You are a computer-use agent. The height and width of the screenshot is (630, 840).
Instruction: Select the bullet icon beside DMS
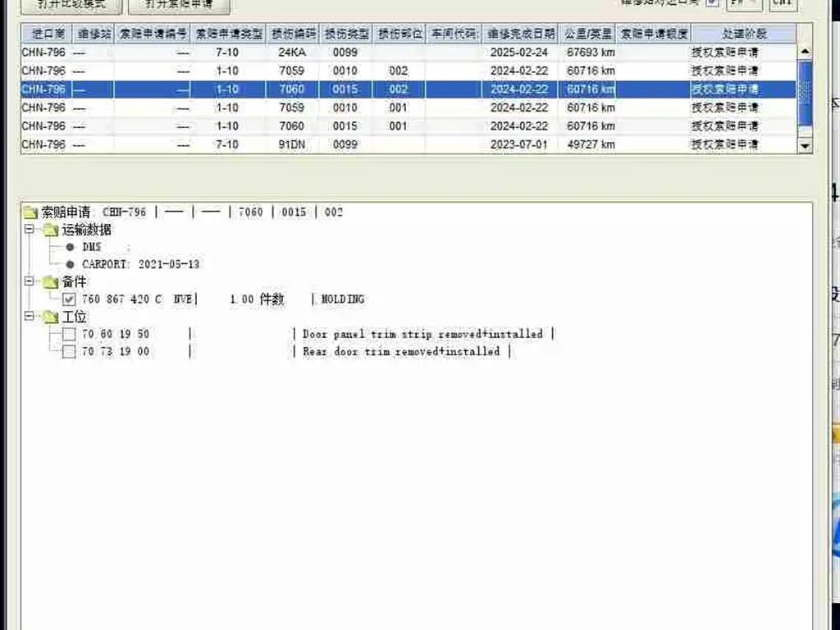coord(71,247)
